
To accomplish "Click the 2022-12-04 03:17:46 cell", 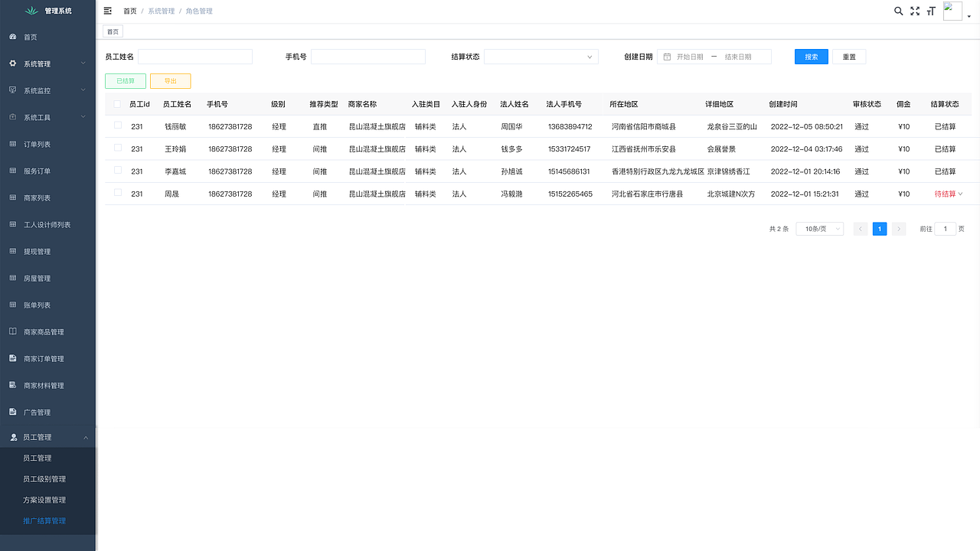I will 806,149.
